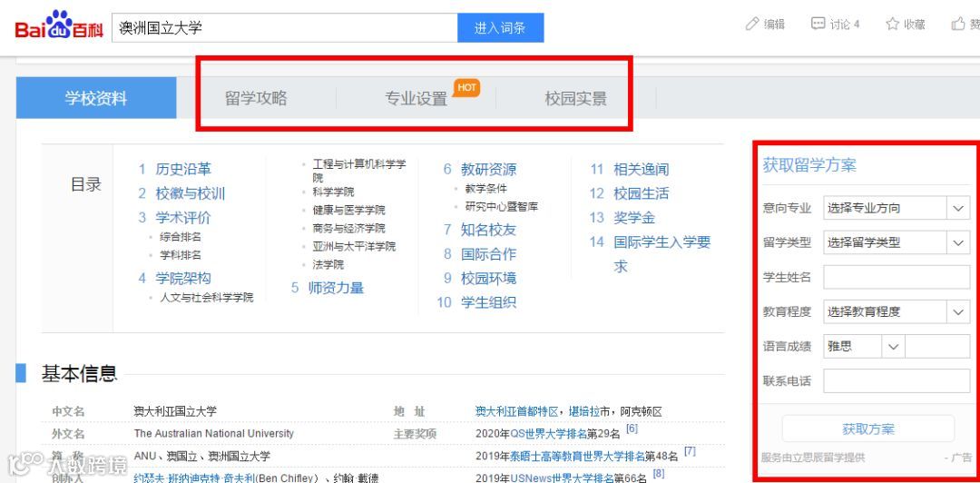This screenshot has width=980, height=483.
Task: Open the USNews世界大学排名 link
Action: [562, 478]
